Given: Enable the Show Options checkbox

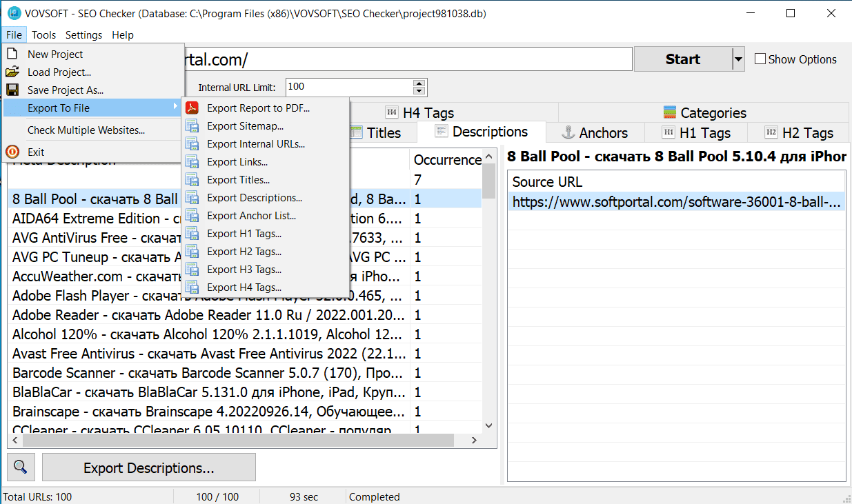Looking at the screenshot, I should (760, 59).
